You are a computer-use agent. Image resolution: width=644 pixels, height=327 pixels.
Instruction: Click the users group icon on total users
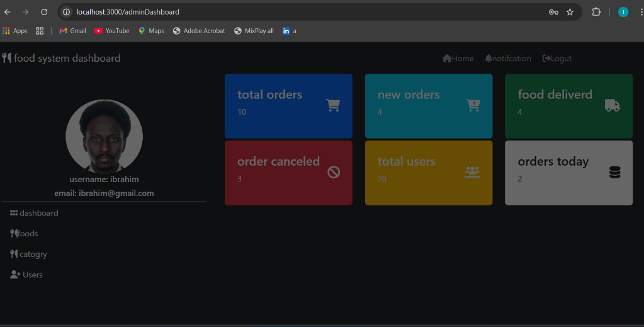[x=472, y=171]
